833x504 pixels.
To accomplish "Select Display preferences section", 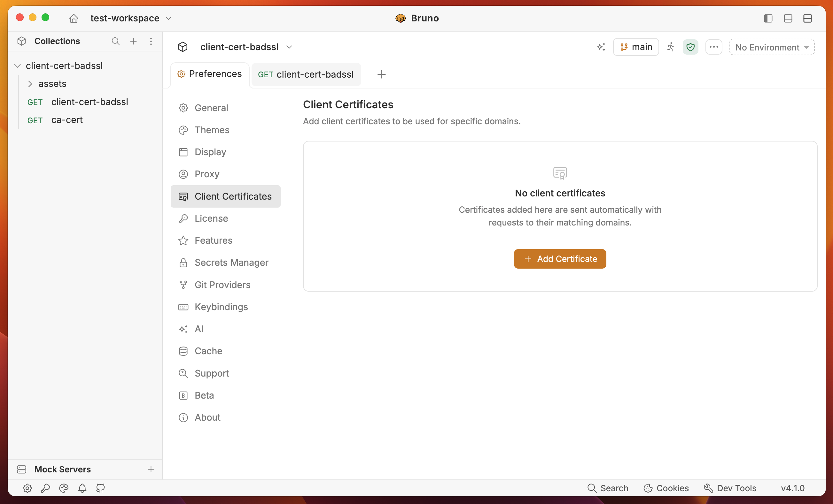I will coord(225,152).
